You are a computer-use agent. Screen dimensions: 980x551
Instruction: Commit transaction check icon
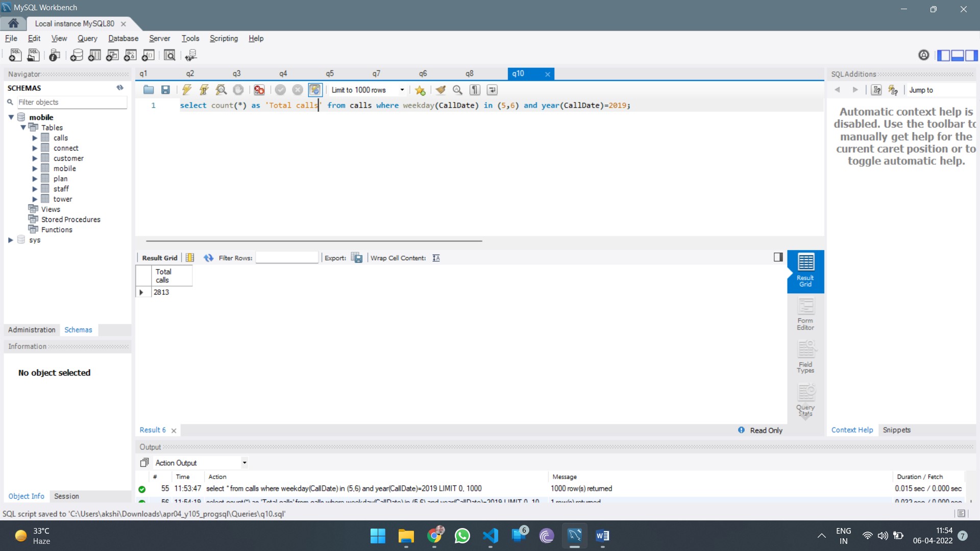click(x=280, y=90)
